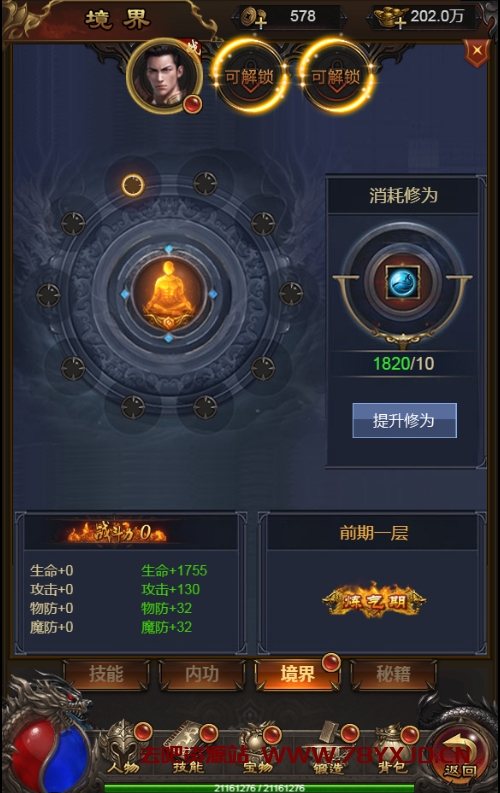500x793 pixels.
Task: Switch to the 技能 tab
Action: pyautogui.click(x=106, y=674)
